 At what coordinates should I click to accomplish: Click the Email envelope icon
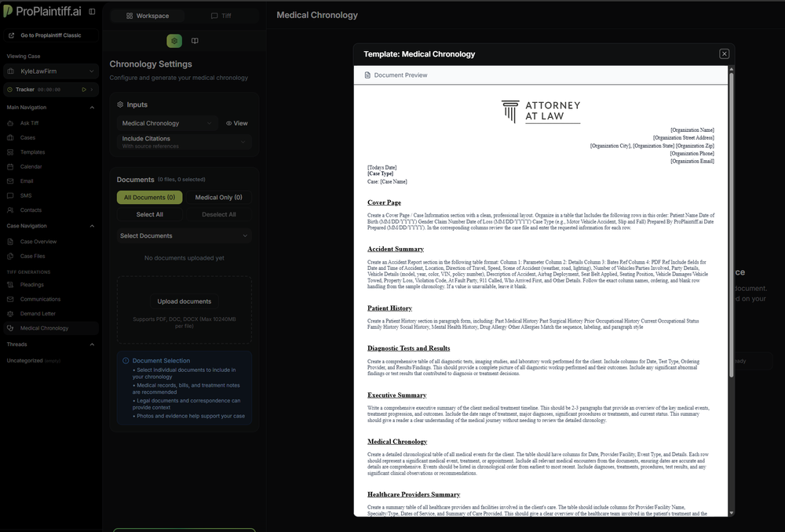pyautogui.click(x=10, y=181)
